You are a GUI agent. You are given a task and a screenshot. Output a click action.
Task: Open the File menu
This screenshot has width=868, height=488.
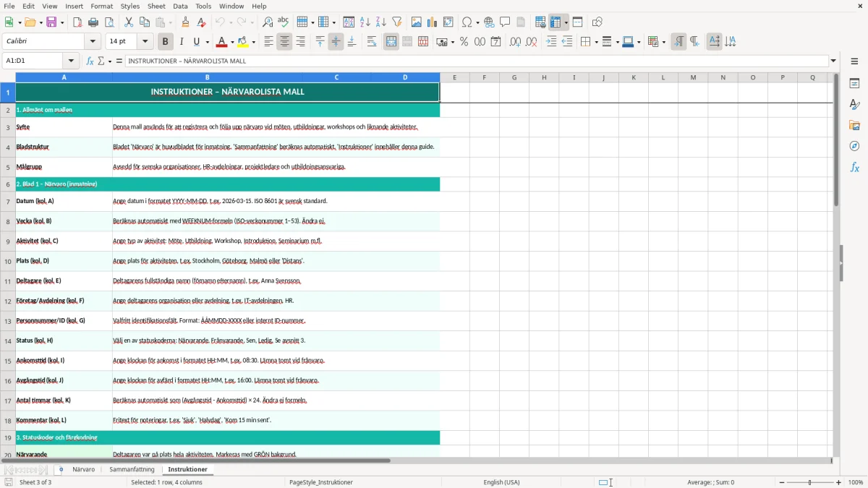point(9,6)
